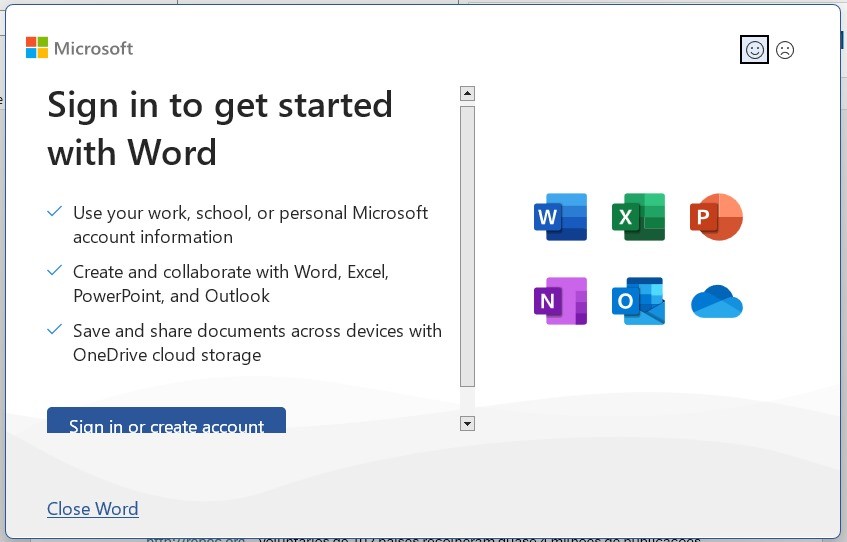Click the OneNote app icon

560,301
